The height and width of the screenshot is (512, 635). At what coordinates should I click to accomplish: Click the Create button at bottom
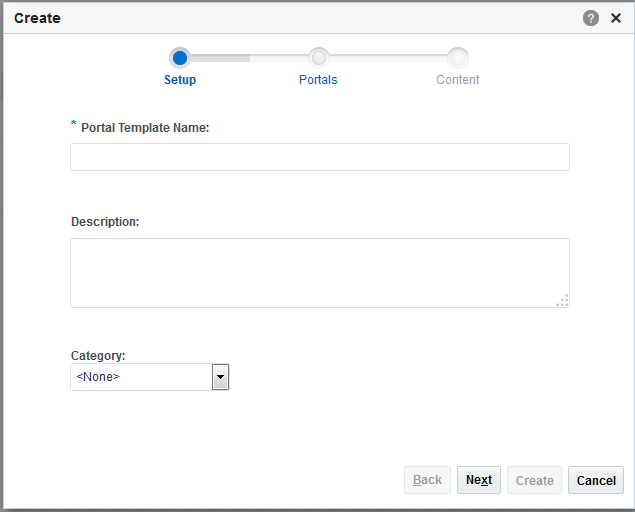534,480
